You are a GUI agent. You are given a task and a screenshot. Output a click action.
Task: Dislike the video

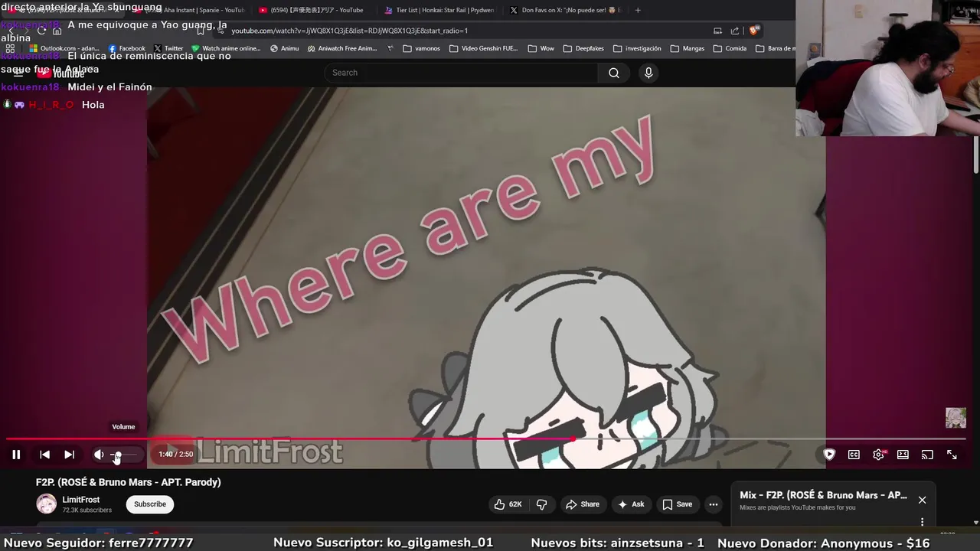pyautogui.click(x=542, y=504)
